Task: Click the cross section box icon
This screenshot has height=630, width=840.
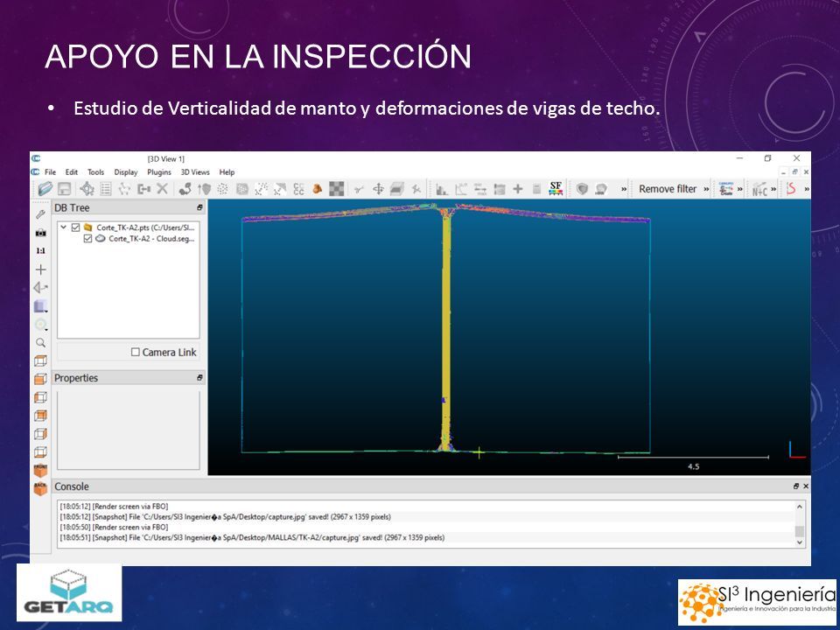Action: tap(397, 189)
